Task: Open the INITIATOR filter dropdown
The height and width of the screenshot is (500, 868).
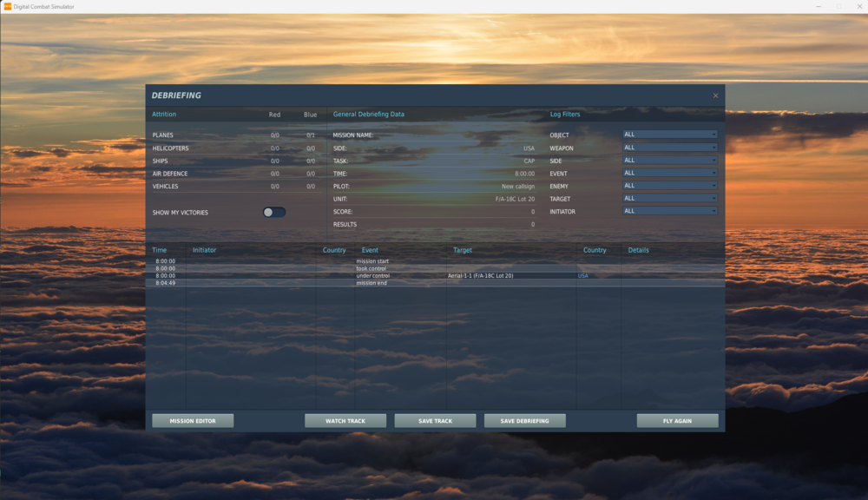Action: coord(670,210)
